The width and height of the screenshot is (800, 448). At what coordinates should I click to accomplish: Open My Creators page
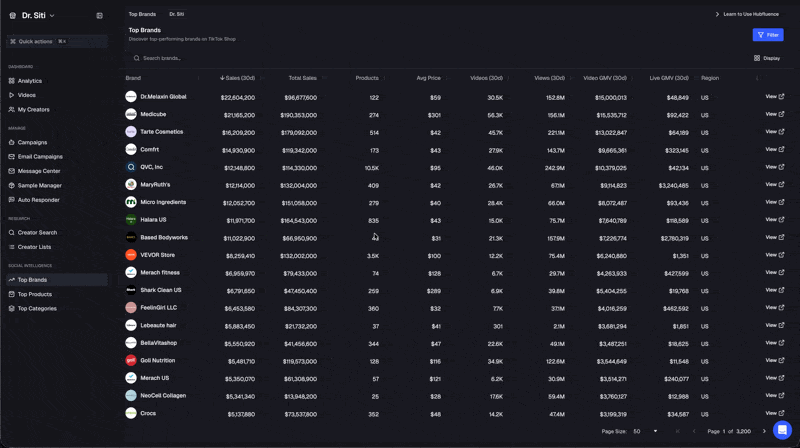[x=34, y=110]
